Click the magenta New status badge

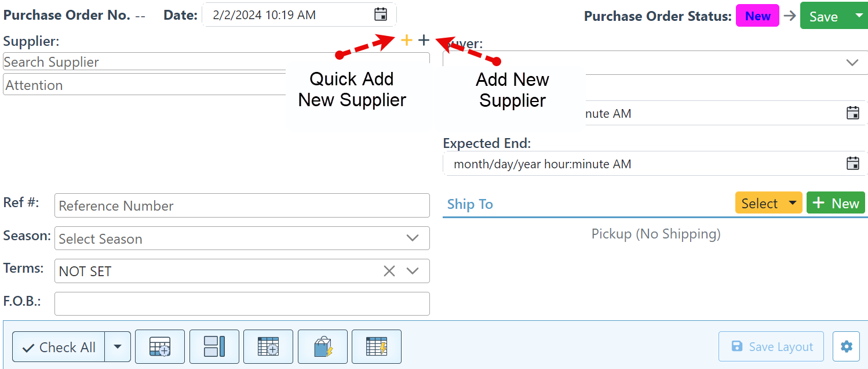(757, 16)
